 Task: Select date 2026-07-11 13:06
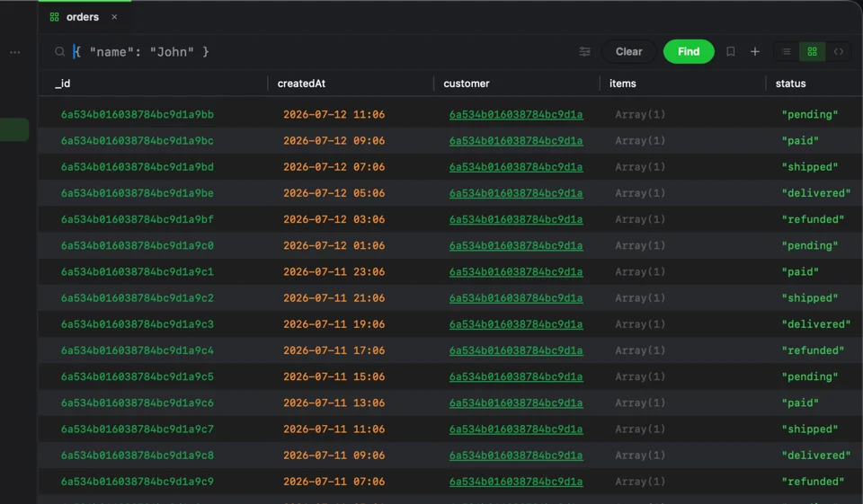coord(334,402)
